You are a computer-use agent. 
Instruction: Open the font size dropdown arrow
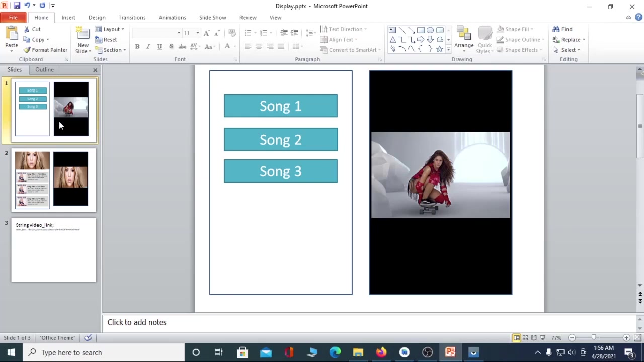[197, 33]
